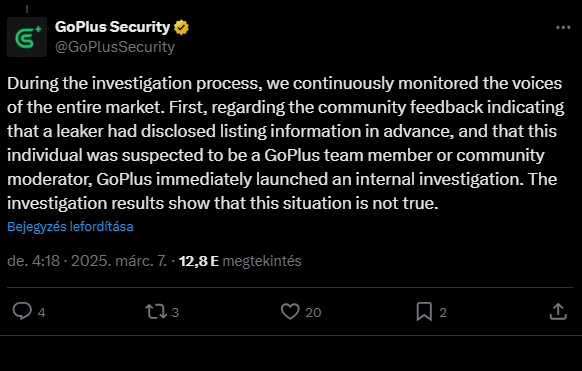Click the GoPlus Security profile avatar
Viewport: 582px width, 371px height.
27,37
